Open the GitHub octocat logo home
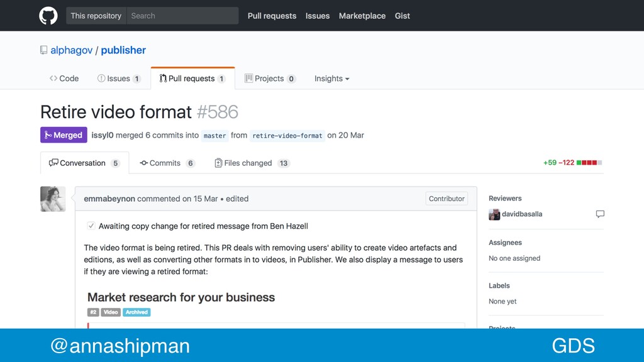Screen dimensions: 644x362 (x=48, y=16)
